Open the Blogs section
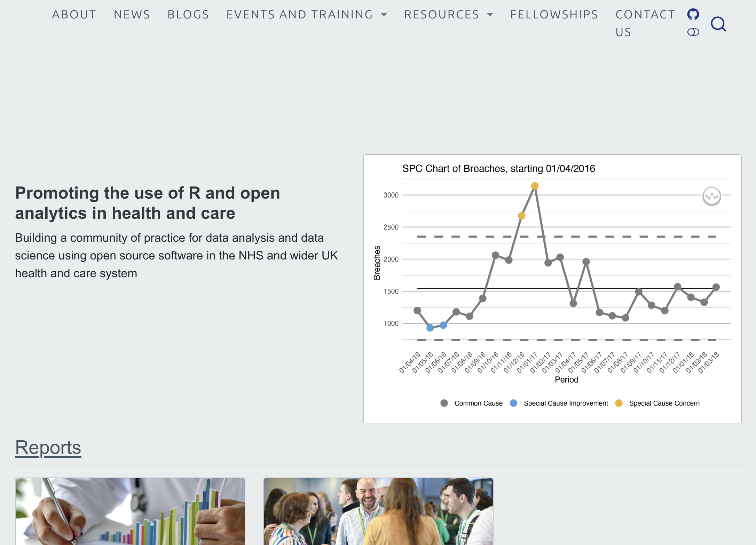The width and height of the screenshot is (756, 545). 188,15
